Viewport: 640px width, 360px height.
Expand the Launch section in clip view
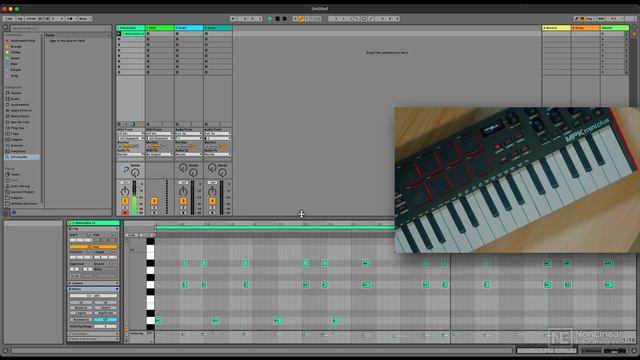(70, 283)
